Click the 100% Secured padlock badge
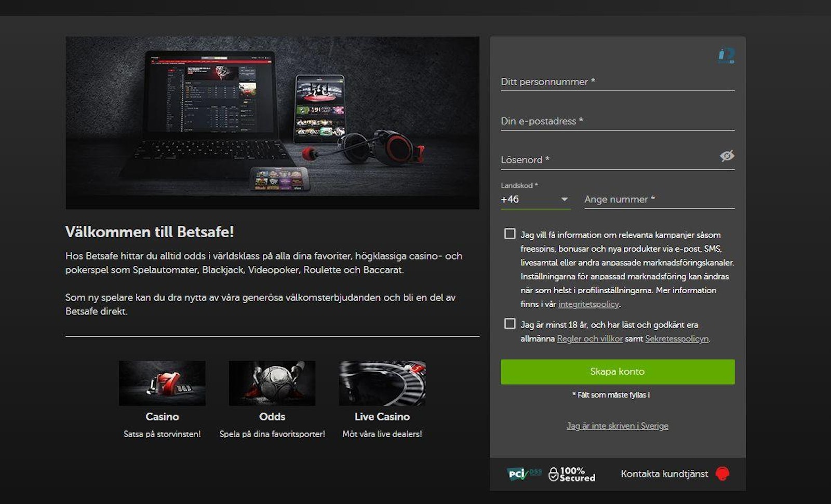The image size is (831, 504). (572, 474)
